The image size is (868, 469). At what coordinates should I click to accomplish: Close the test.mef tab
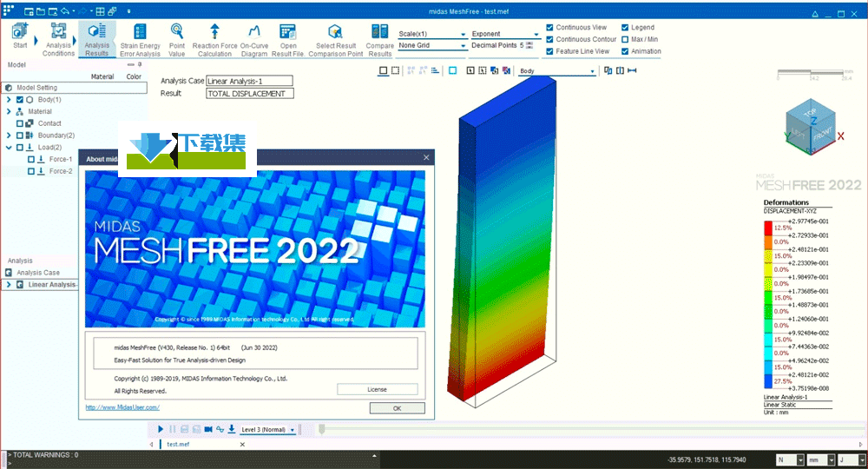coord(242,444)
